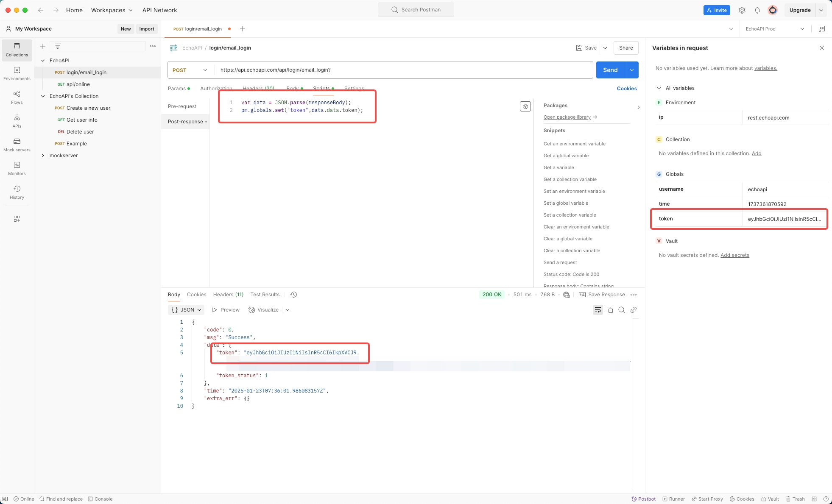Viewport: 832px width, 504px height.
Task: Open the Mock servers sidebar panel
Action: point(17,145)
